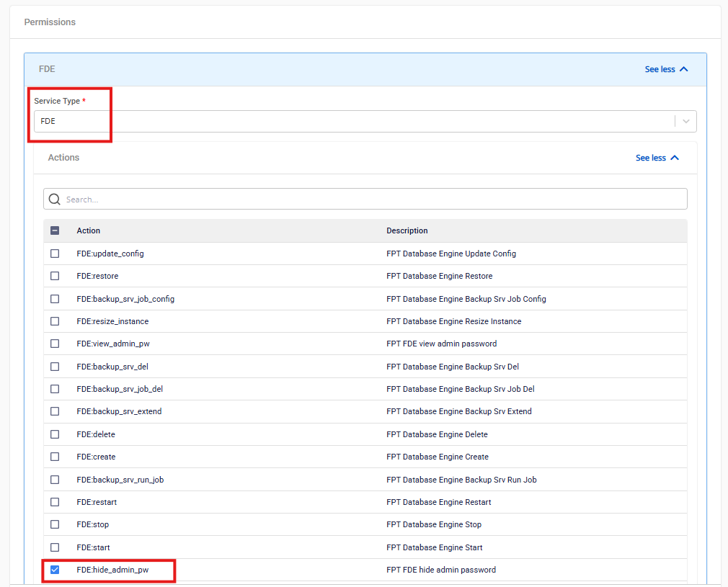This screenshot has height=587, width=728.
Task: Click the FDE section header title
Action: [47, 69]
